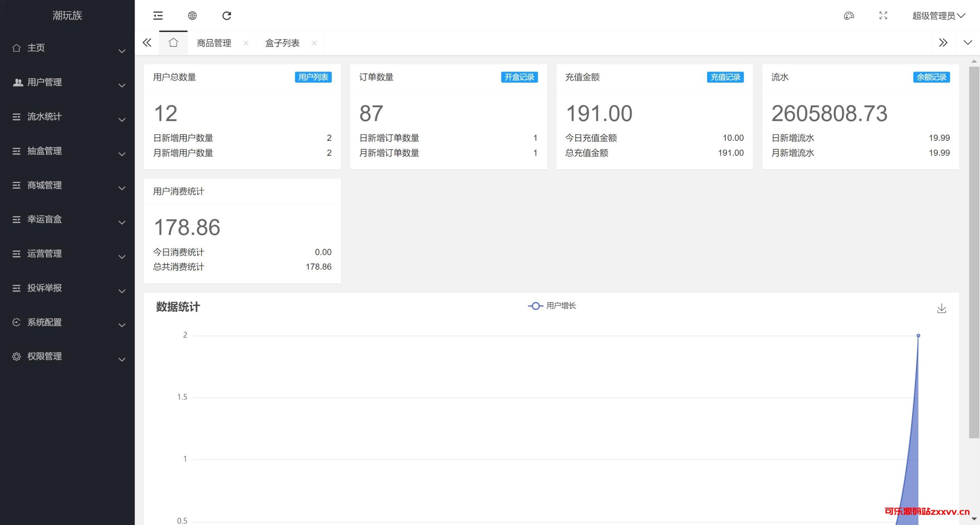Viewport: 980px width, 525px height.
Task: Click the 抽盒管理 list icon
Action: point(16,151)
